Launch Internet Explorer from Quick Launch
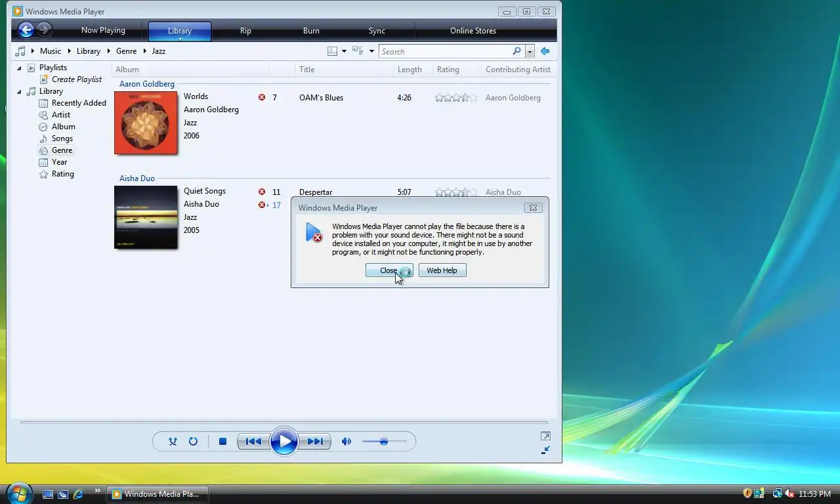 (78, 494)
